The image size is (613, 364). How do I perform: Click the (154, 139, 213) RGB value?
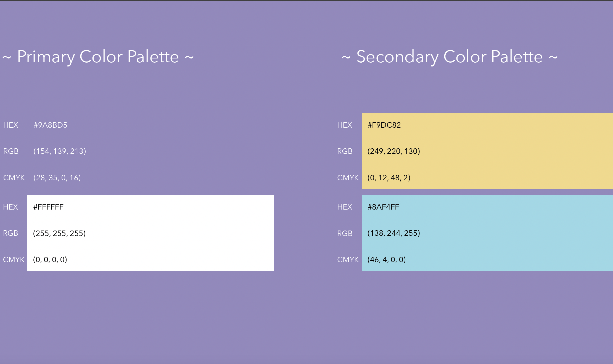(x=60, y=151)
